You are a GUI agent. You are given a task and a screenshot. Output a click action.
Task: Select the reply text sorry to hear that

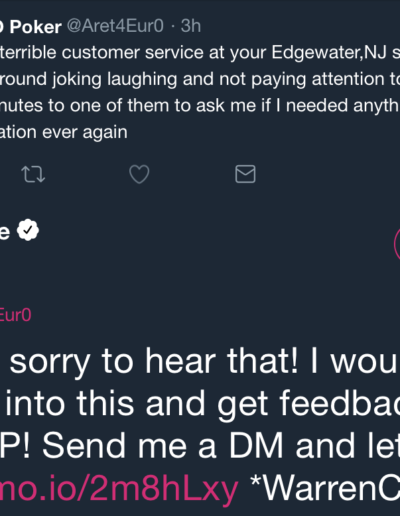[x=153, y=362]
